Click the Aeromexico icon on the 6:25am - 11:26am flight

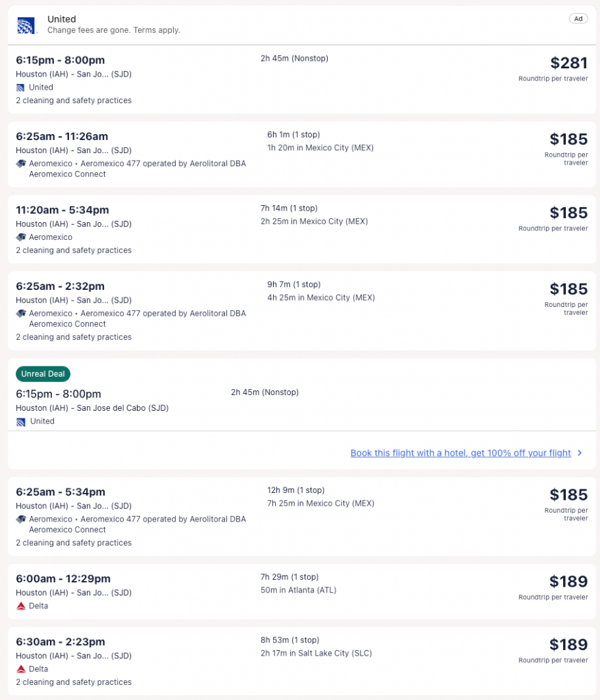pos(21,163)
